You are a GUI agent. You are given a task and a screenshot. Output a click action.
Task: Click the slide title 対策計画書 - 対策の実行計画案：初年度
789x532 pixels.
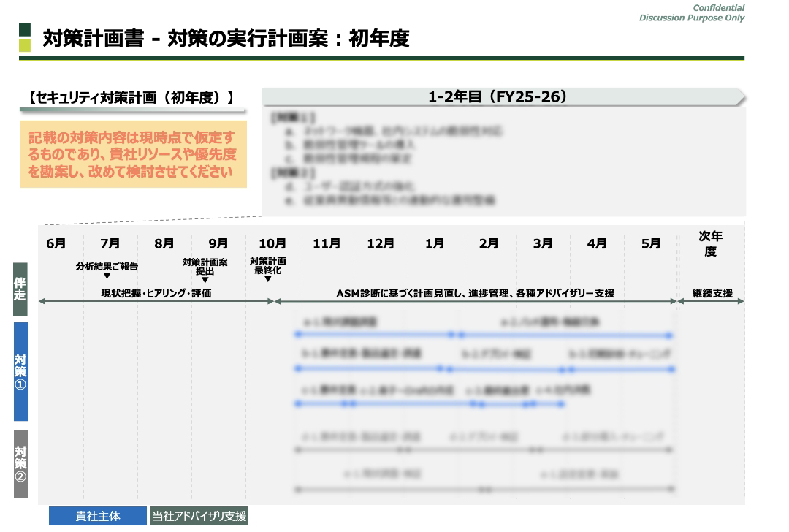pos(226,38)
